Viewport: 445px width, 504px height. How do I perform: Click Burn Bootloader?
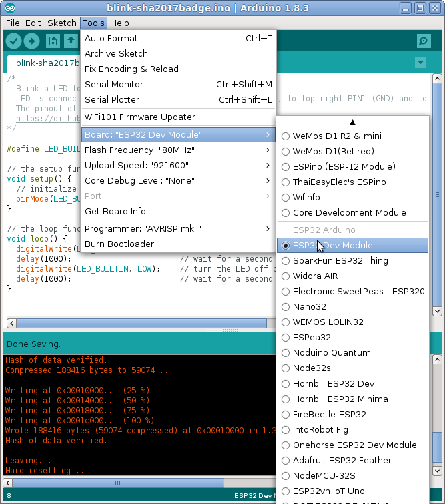[x=178, y=244]
